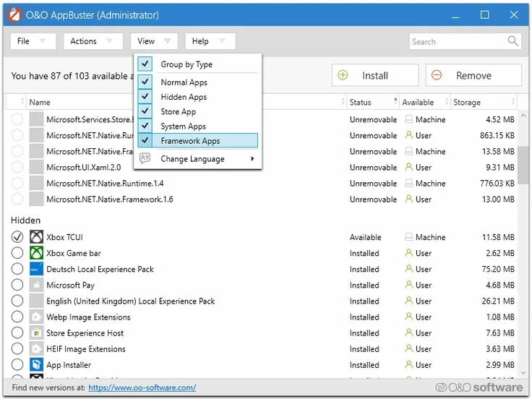532x399 pixels.
Task: Sort by the Storage column header
Action: pyautogui.click(x=484, y=102)
